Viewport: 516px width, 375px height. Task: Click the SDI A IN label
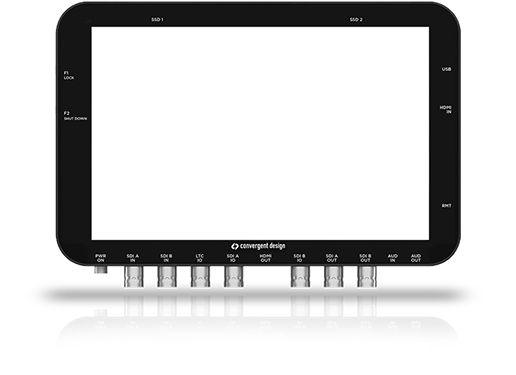(133, 258)
